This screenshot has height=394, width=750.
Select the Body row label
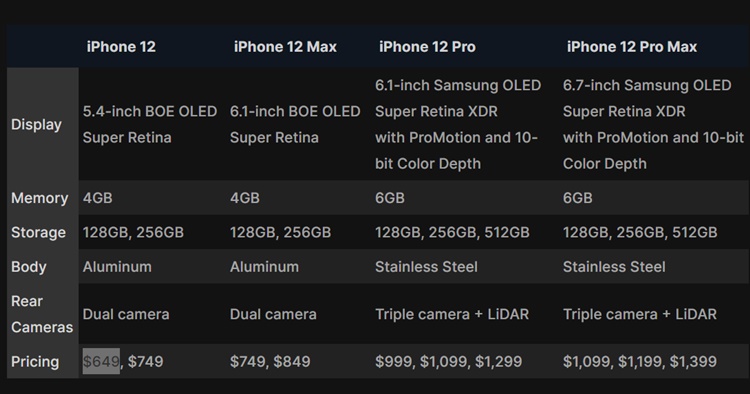click(x=29, y=267)
